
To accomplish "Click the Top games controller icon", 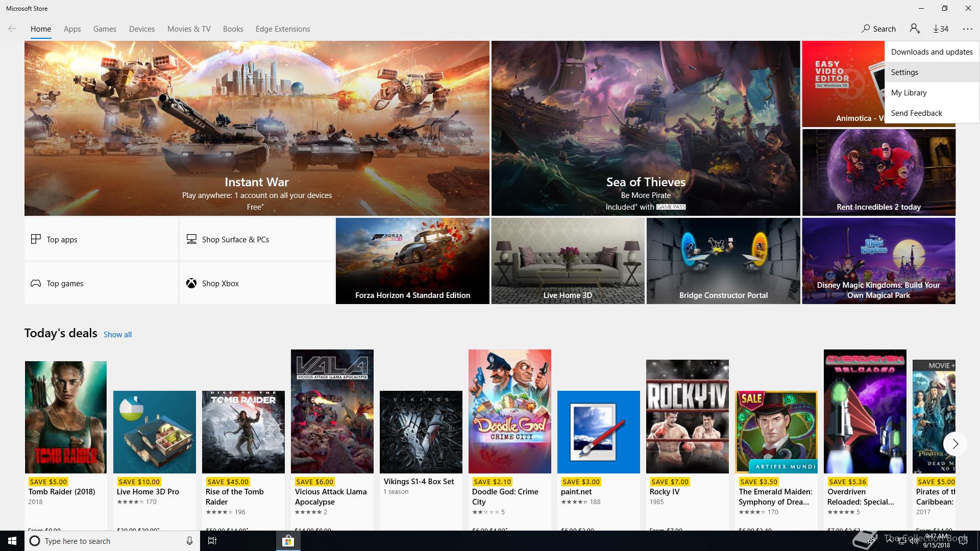I will (x=36, y=283).
